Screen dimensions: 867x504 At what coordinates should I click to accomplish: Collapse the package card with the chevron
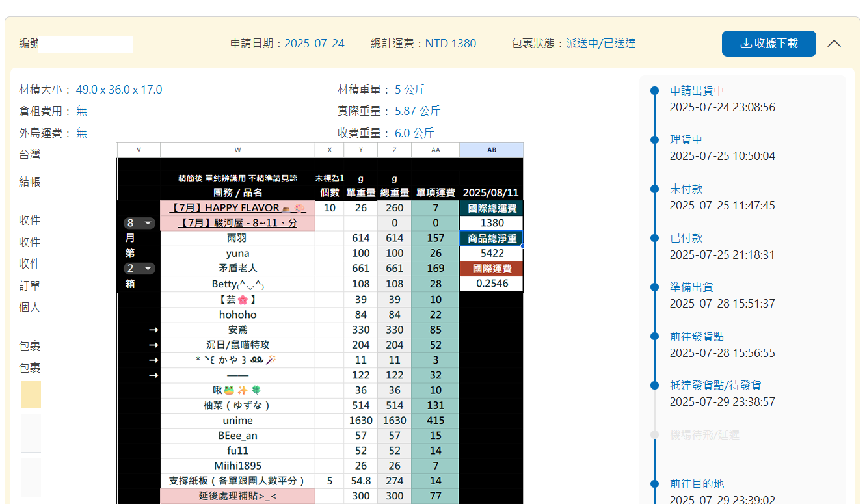[834, 44]
